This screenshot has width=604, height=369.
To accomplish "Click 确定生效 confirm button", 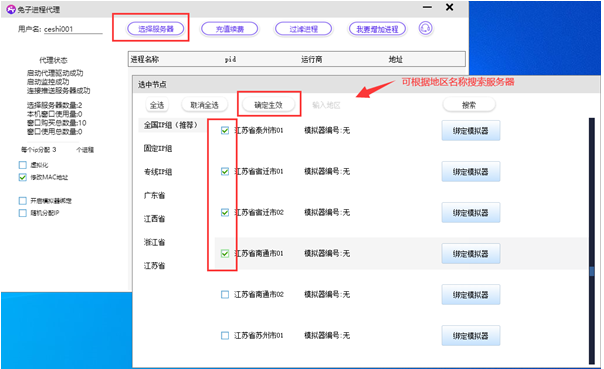I will [x=268, y=105].
